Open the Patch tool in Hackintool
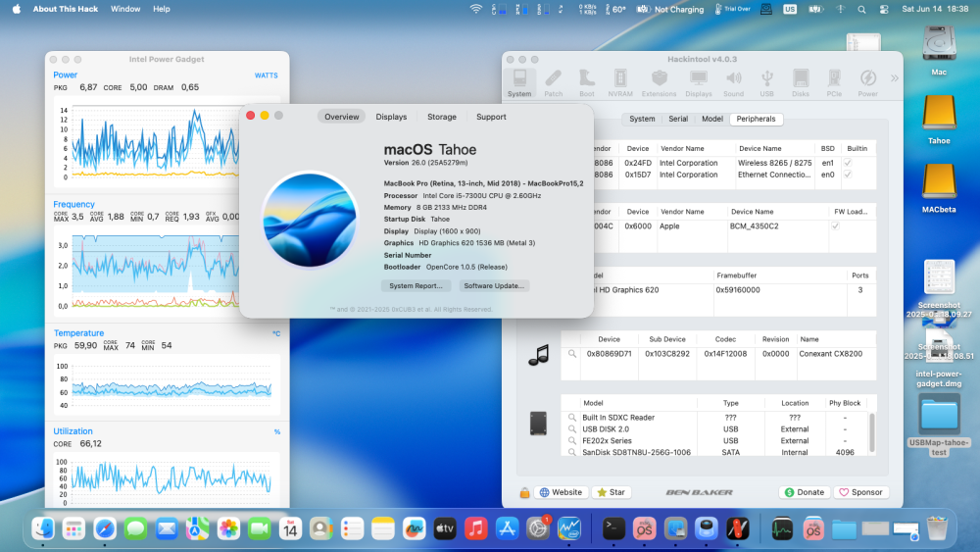Screen dimensions: 980x552 tap(553, 82)
